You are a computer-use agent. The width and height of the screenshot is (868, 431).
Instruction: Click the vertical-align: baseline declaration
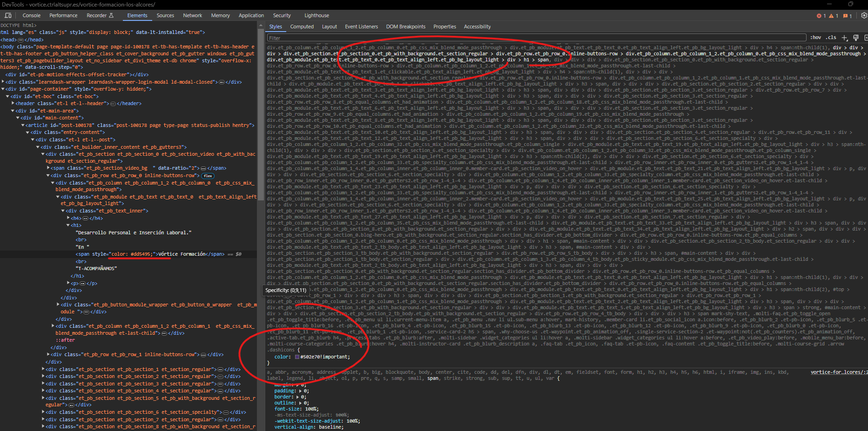(309, 427)
